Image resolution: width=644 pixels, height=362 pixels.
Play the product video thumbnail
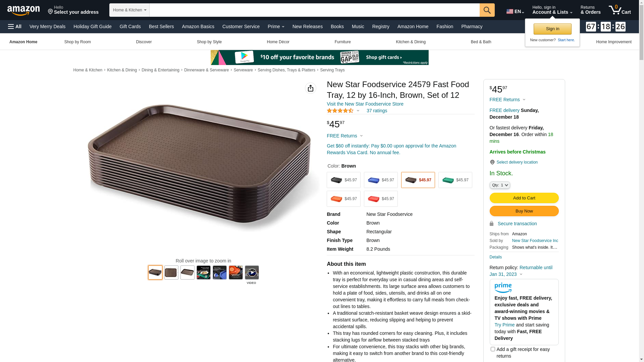(252, 273)
